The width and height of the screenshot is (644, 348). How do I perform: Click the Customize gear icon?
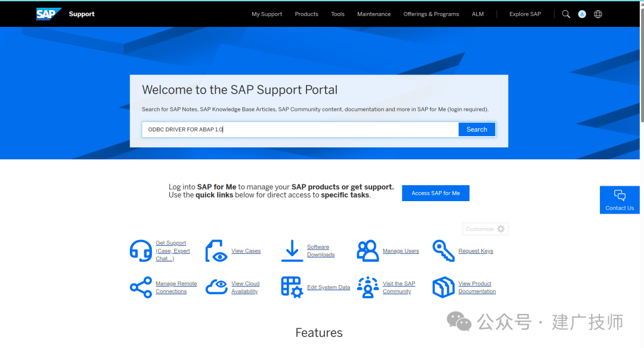501,229
